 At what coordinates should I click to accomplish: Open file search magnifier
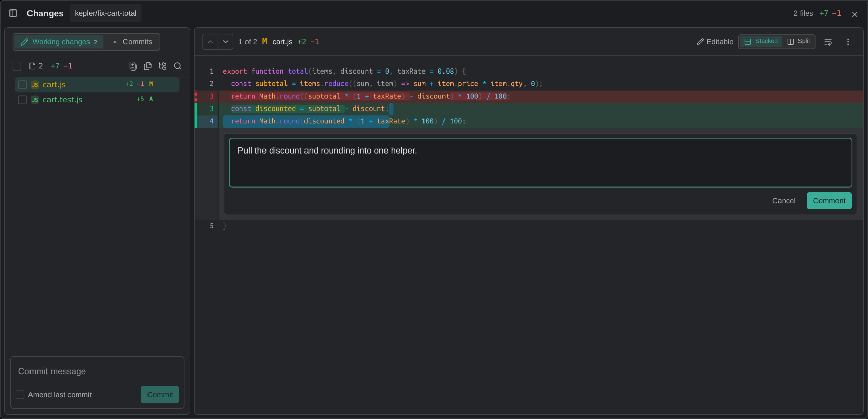click(x=178, y=66)
